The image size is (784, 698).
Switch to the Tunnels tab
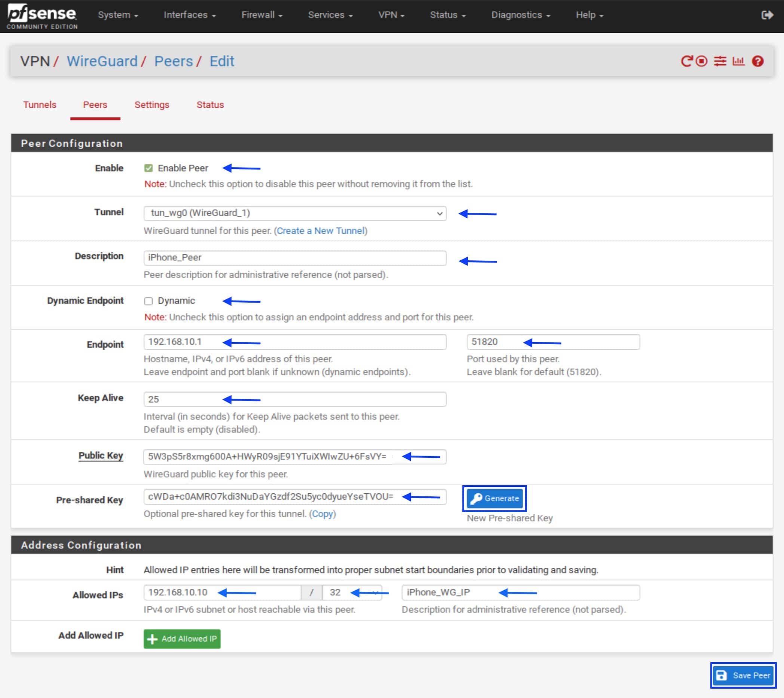pyautogui.click(x=40, y=105)
